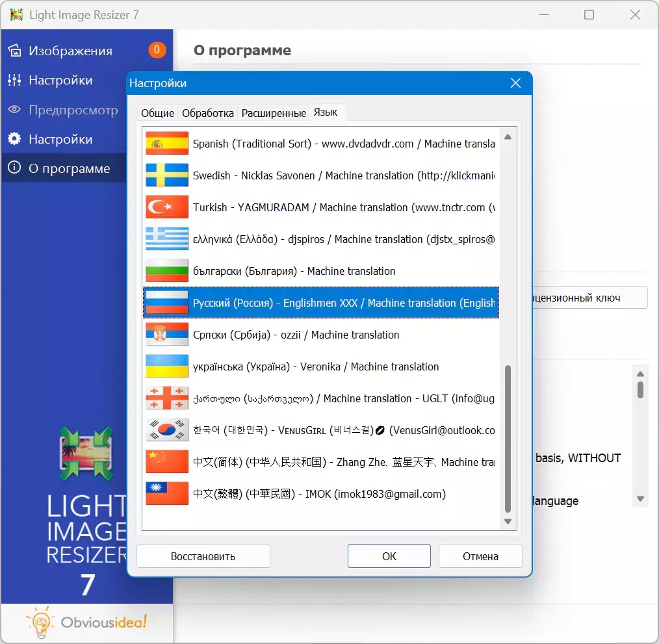Viewport: 659px width, 644px height.
Task: Click the Spanish flag icon
Action: pos(167,144)
